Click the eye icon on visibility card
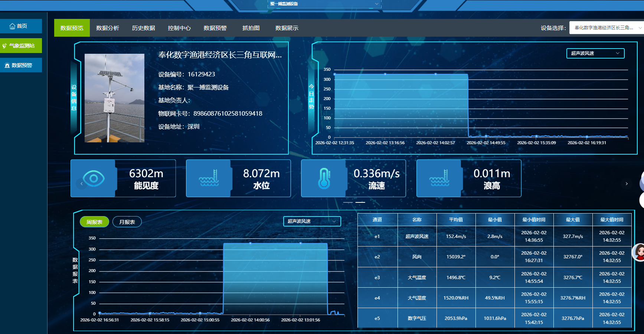 coord(94,179)
